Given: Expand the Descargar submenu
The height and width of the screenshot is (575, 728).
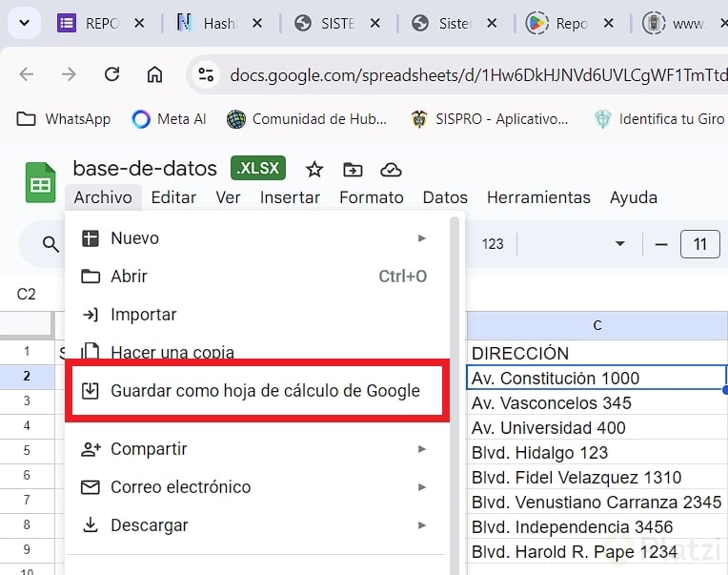Looking at the screenshot, I should (256, 525).
